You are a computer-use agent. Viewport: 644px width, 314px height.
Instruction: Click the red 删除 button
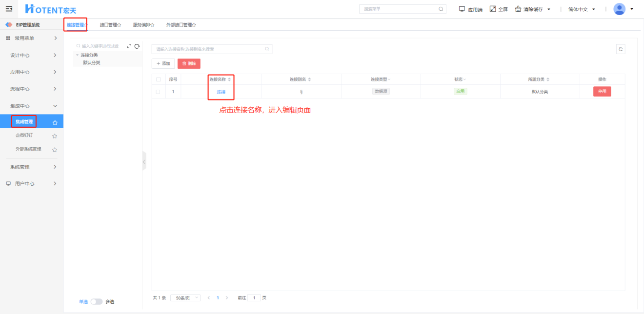coord(189,63)
